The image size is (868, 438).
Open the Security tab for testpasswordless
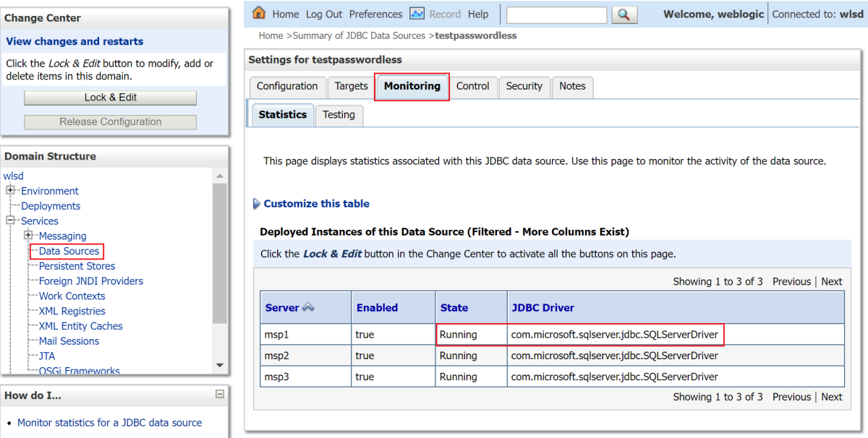coord(524,85)
